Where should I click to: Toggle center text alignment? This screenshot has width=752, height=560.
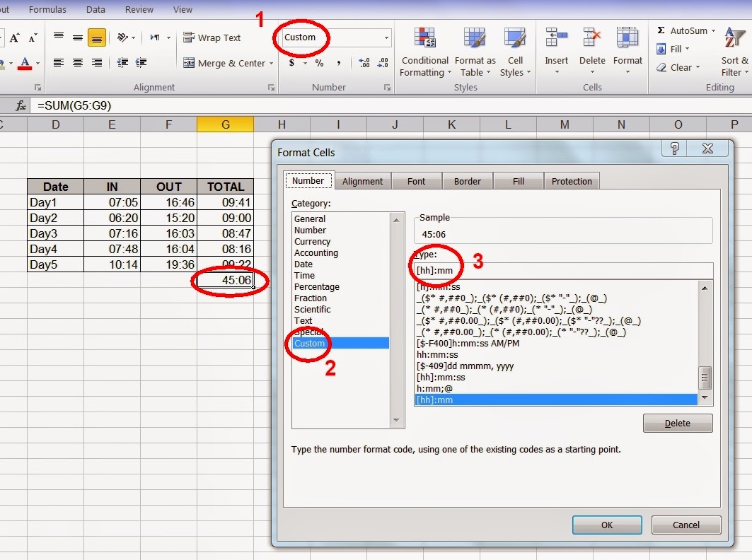tap(77, 62)
